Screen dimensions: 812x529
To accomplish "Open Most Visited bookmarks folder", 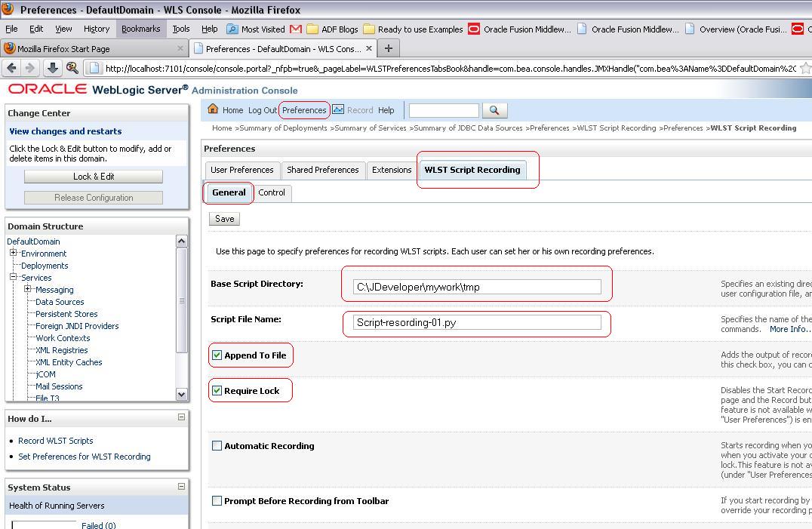I will (x=256, y=29).
